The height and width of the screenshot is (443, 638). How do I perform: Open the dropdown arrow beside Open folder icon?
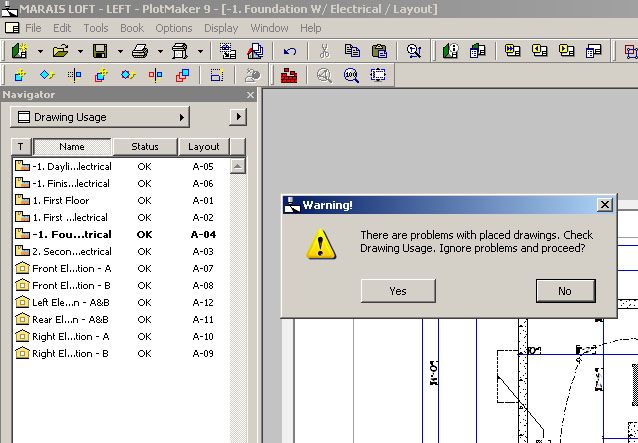80,52
